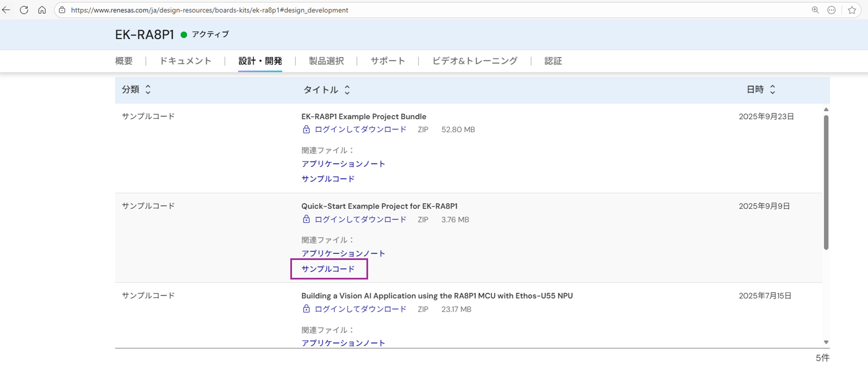Switch to the ドキュメント tab
The height and width of the screenshot is (375, 868).
[x=185, y=61]
